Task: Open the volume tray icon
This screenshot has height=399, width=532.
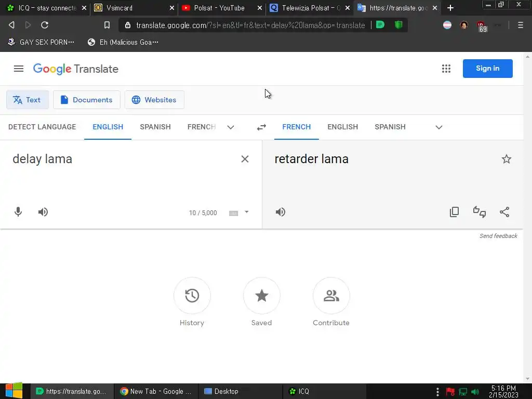Action: pyautogui.click(x=475, y=392)
